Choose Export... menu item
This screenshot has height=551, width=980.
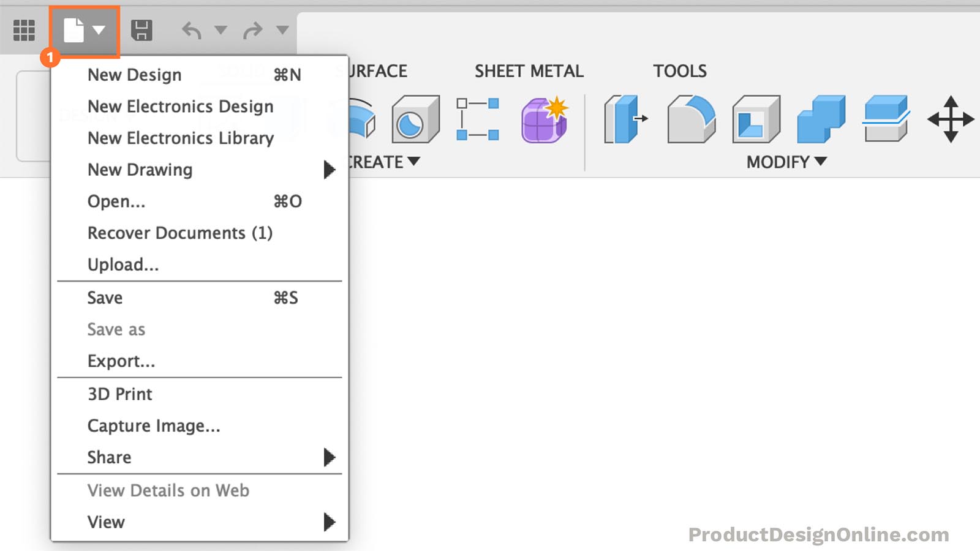(200, 361)
